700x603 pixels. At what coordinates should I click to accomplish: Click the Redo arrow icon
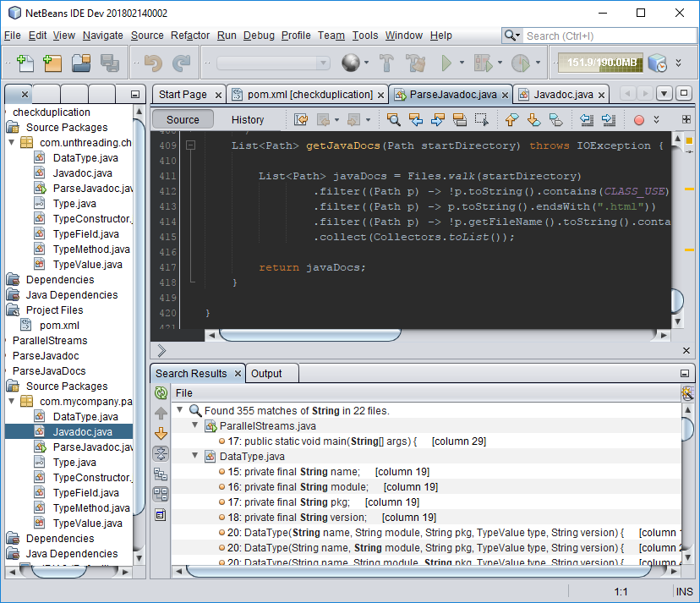point(181,63)
